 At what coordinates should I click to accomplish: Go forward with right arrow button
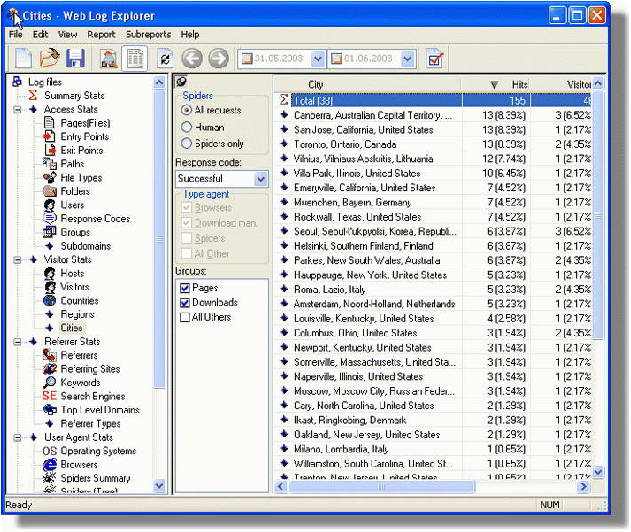click(x=218, y=59)
